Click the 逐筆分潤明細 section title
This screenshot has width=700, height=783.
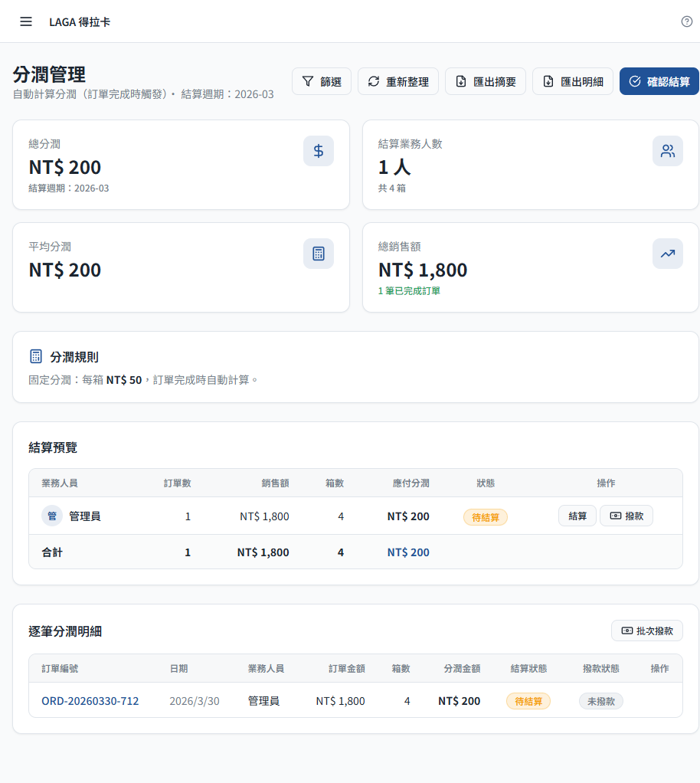tap(65, 631)
